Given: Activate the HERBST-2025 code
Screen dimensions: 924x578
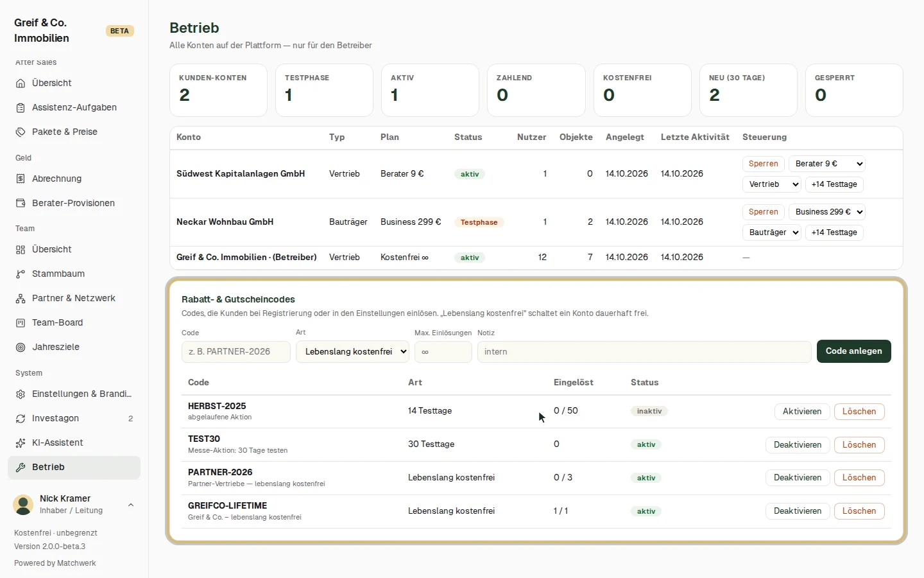Looking at the screenshot, I should [x=802, y=412].
